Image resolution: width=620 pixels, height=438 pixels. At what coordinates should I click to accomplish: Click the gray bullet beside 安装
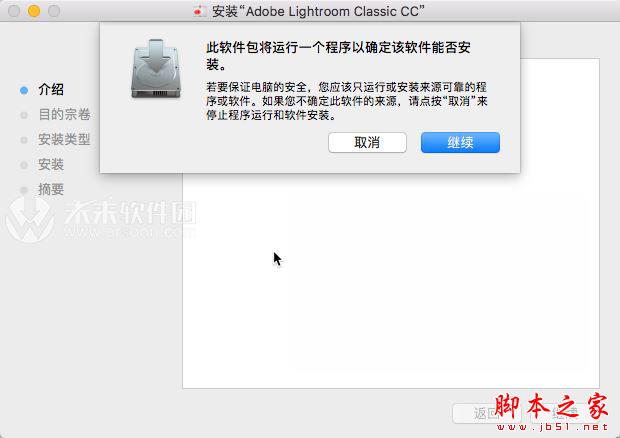point(24,165)
